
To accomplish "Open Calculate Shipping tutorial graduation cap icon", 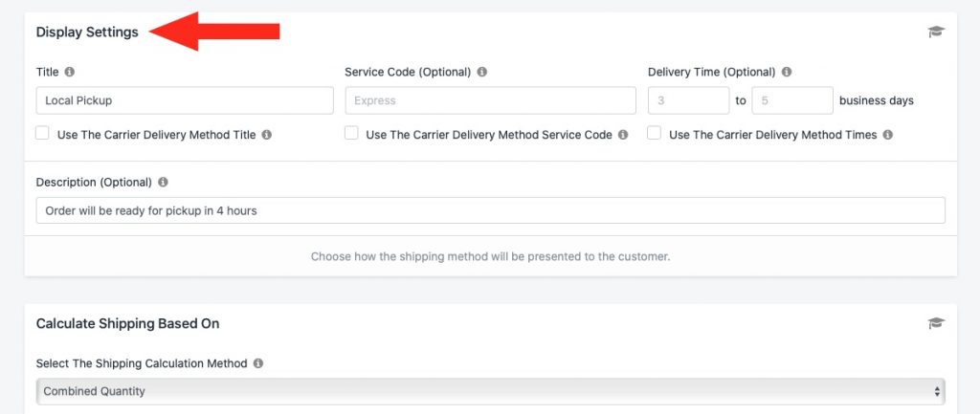I will pyautogui.click(x=936, y=323).
